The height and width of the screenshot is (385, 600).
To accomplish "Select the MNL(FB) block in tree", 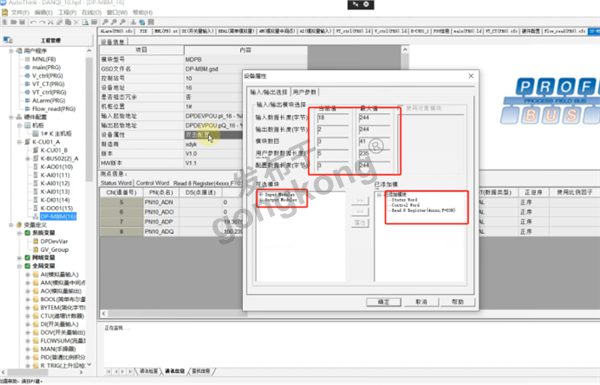I will click(x=44, y=59).
